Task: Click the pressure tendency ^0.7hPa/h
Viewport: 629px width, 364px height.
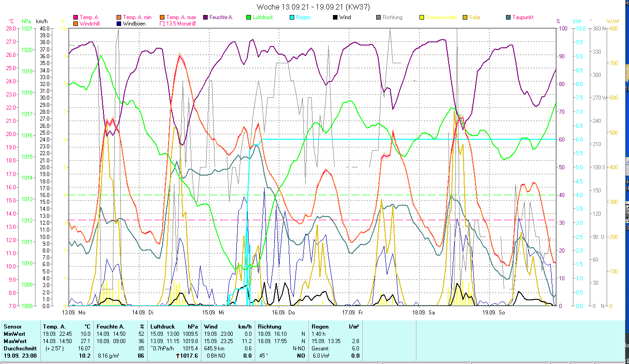Action: (163, 349)
